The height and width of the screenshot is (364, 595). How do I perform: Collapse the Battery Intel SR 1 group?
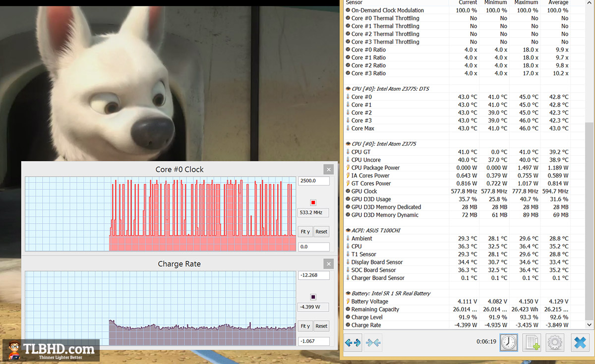pos(348,294)
